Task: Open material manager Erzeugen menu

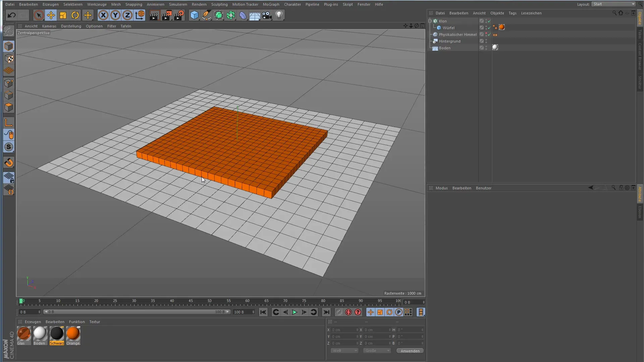Action: click(33, 322)
